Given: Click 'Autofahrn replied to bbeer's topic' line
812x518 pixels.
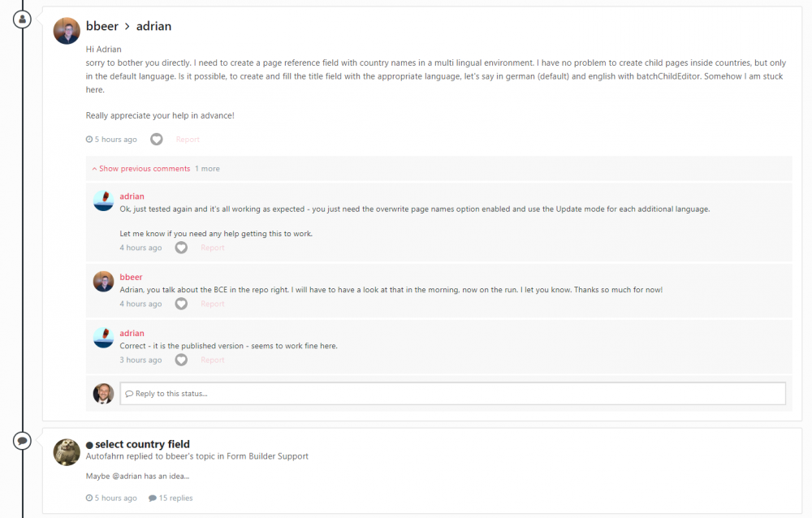Looking at the screenshot, I should [197, 456].
